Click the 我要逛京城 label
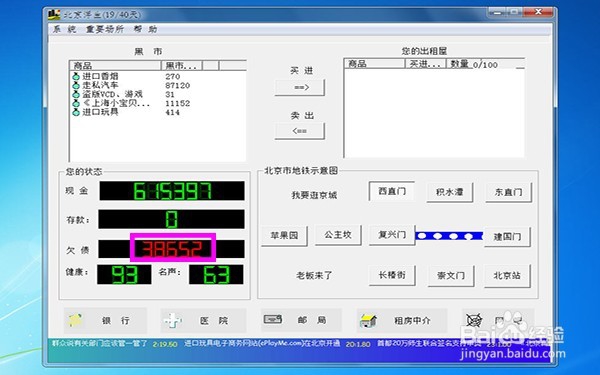The height and width of the screenshot is (375, 600). point(314,195)
